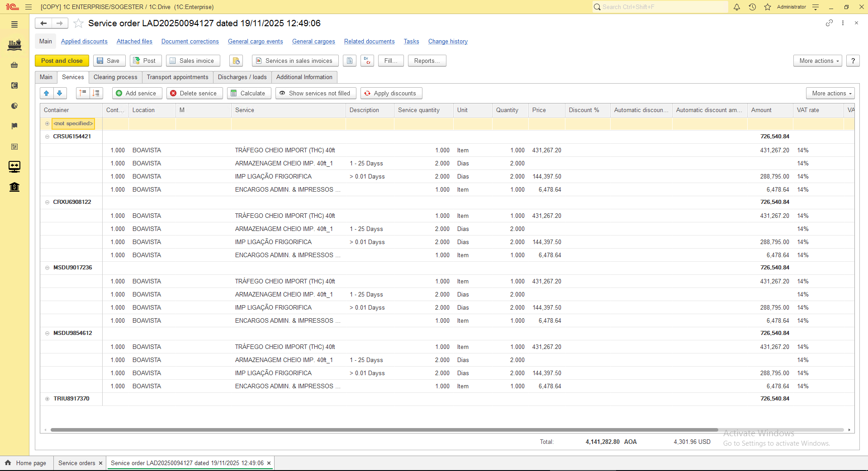
Task: Open the flag section in sidebar
Action: click(14, 126)
